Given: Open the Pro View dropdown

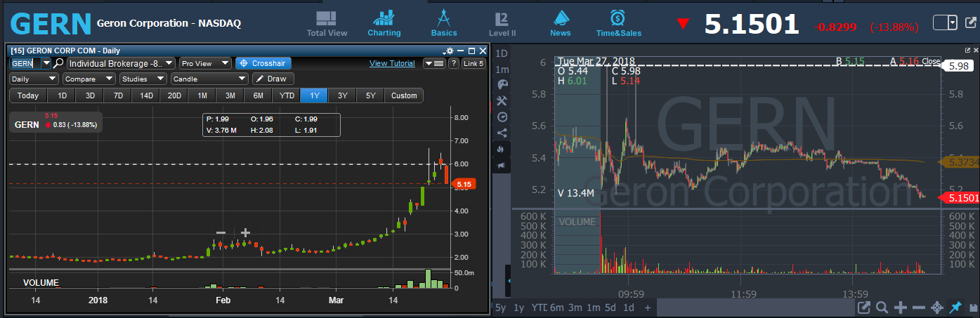Looking at the screenshot, I should pyautogui.click(x=205, y=63).
